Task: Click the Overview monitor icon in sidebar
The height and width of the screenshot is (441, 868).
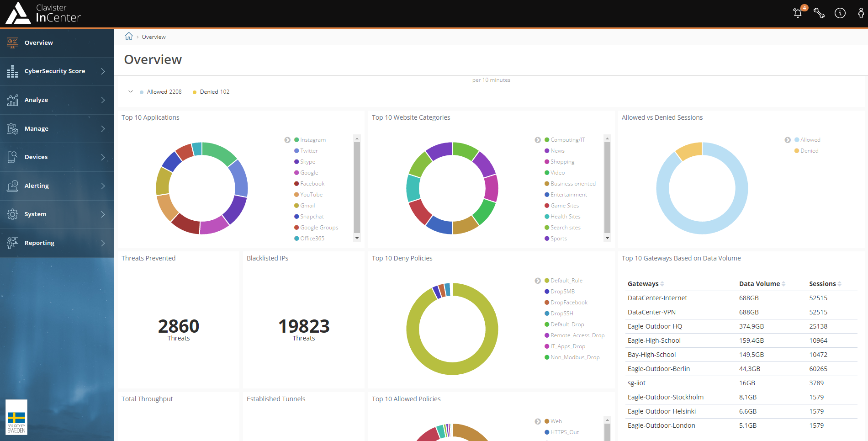Action: coord(12,43)
